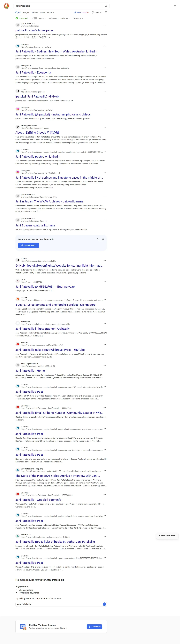Switch to the Videos tab
Screen dimensions: 180x644
coord(35,12)
